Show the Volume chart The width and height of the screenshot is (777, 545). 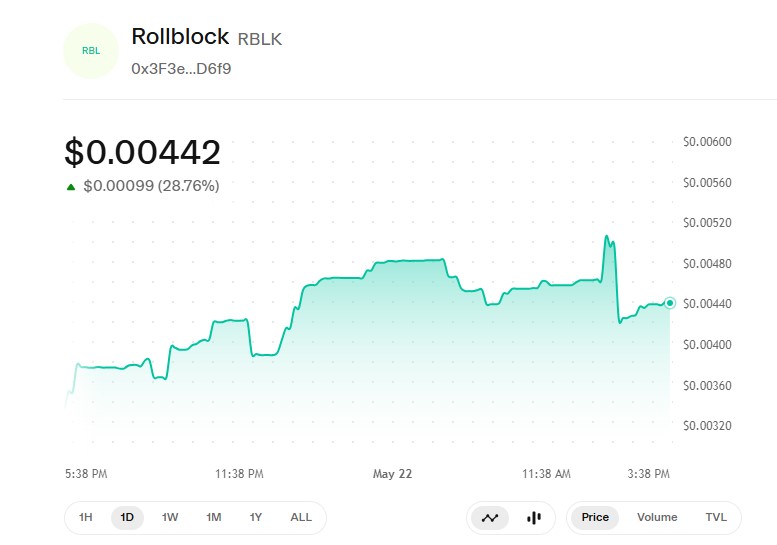[x=657, y=517]
